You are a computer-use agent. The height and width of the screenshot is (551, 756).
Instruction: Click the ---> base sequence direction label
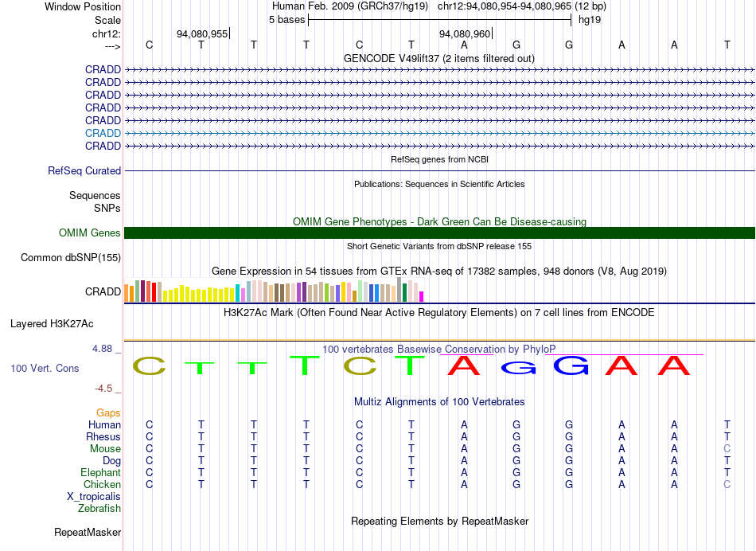112,46
